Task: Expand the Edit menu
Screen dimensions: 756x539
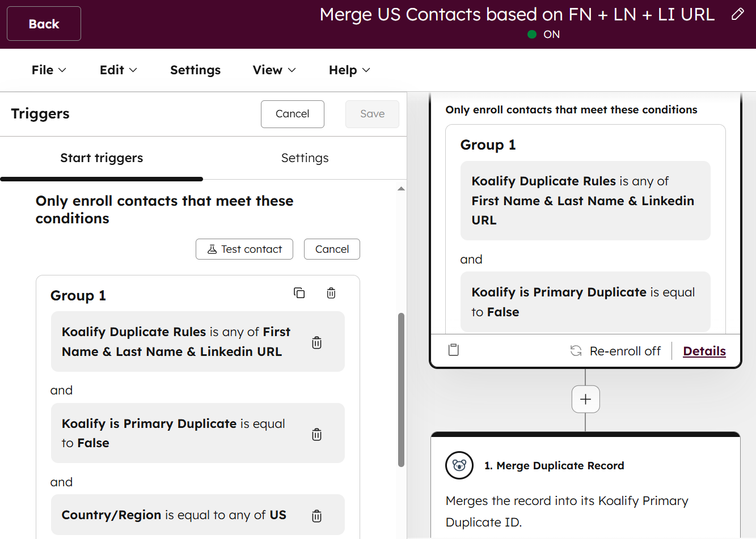Action: 118,70
